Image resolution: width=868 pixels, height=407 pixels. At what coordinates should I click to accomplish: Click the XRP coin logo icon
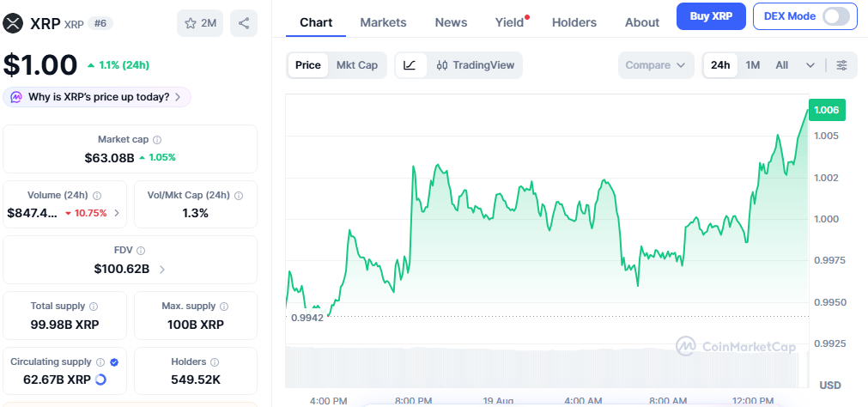click(x=13, y=23)
